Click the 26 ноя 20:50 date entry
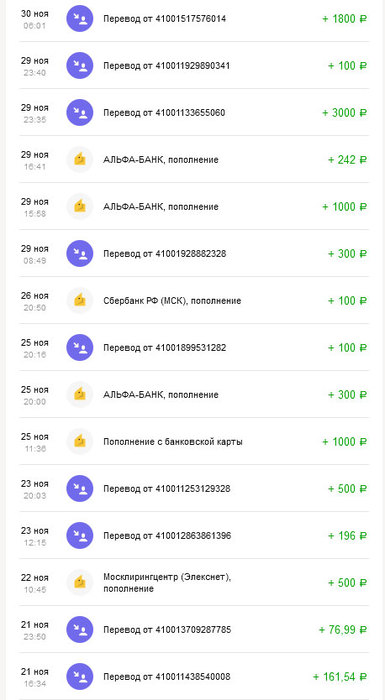 [x=34, y=301]
